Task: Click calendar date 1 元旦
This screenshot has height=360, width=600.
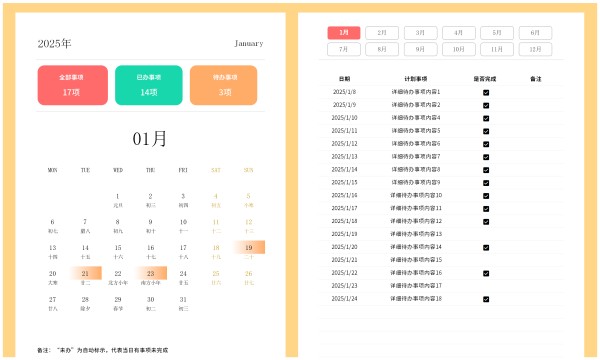Action: (118, 200)
